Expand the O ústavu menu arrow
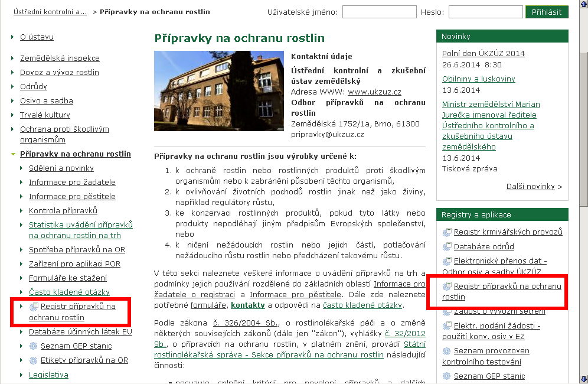The width and height of the screenshot is (588, 384). 12,37
